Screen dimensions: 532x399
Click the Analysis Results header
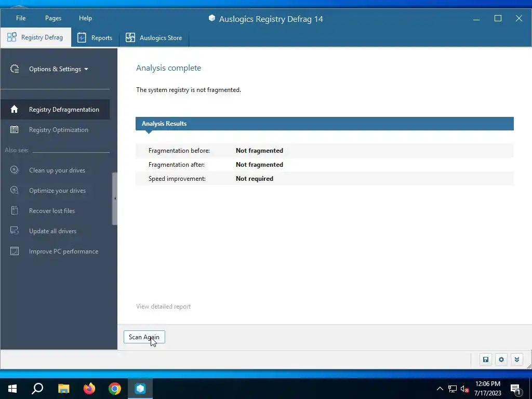coord(324,124)
